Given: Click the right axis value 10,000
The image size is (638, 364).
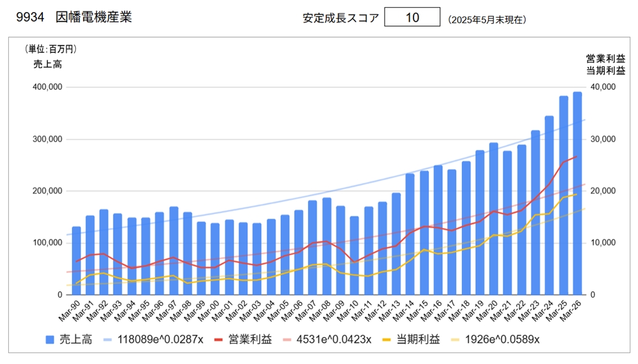Looking at the screenshot, I should point(603,243).
